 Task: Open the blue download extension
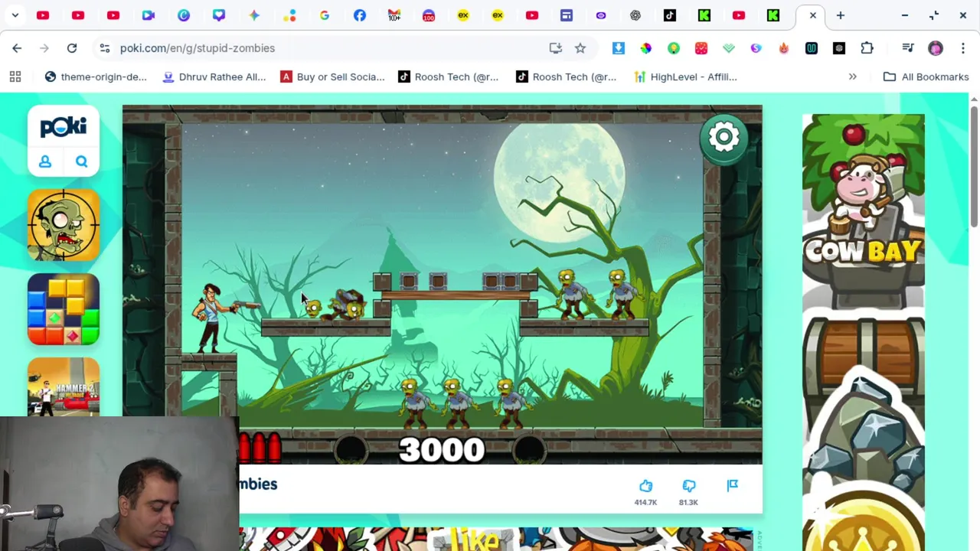(x=618, y=48)
